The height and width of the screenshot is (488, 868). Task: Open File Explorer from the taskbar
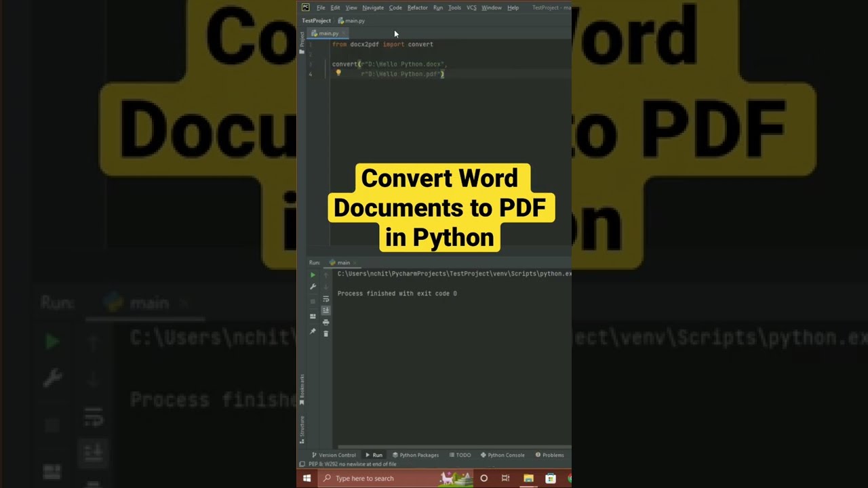pos(528,479)
